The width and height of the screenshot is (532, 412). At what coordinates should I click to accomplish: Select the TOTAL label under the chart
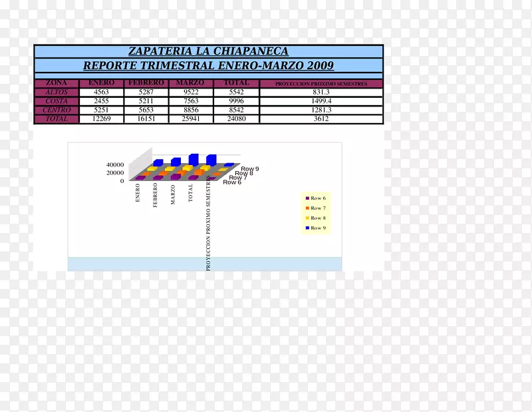pyautogui.click(x=190, y=193)
